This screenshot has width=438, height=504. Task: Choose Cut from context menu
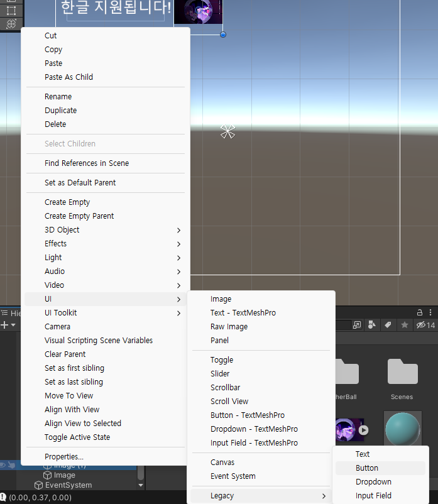pos(106,36)
